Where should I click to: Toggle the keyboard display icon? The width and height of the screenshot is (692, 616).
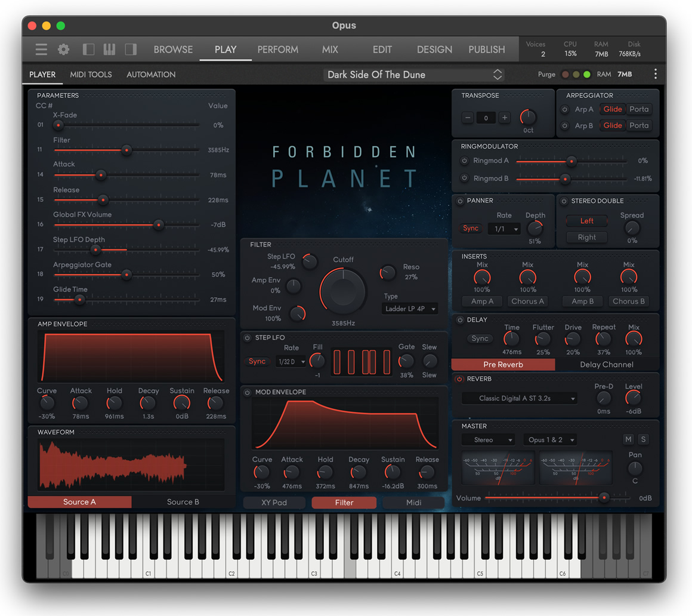109,50
